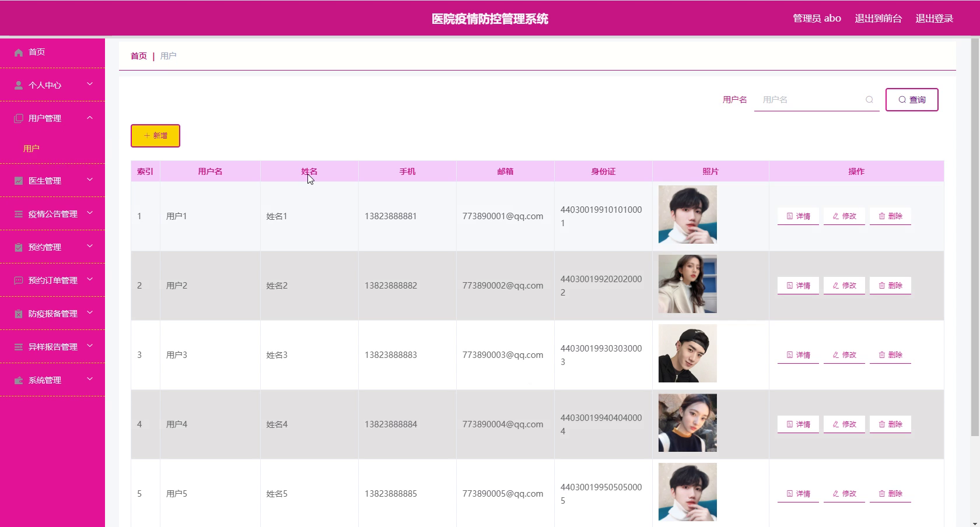
Task: Expand the 预约管理 chevron
Action: [x=90, y=247]
